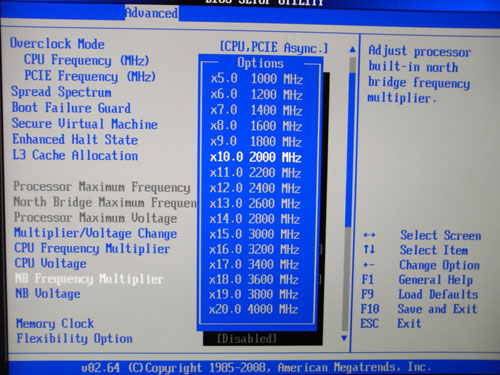Image resolution: width=500 pixels, height=375 pixels.
Task: Select L3 Cache Allocation setting
Action: [75, 155]
